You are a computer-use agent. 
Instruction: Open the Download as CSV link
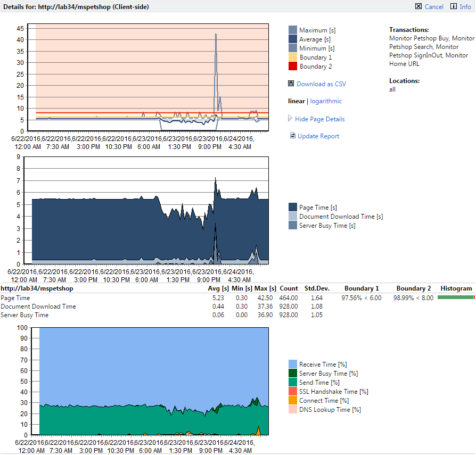point(321,84)
